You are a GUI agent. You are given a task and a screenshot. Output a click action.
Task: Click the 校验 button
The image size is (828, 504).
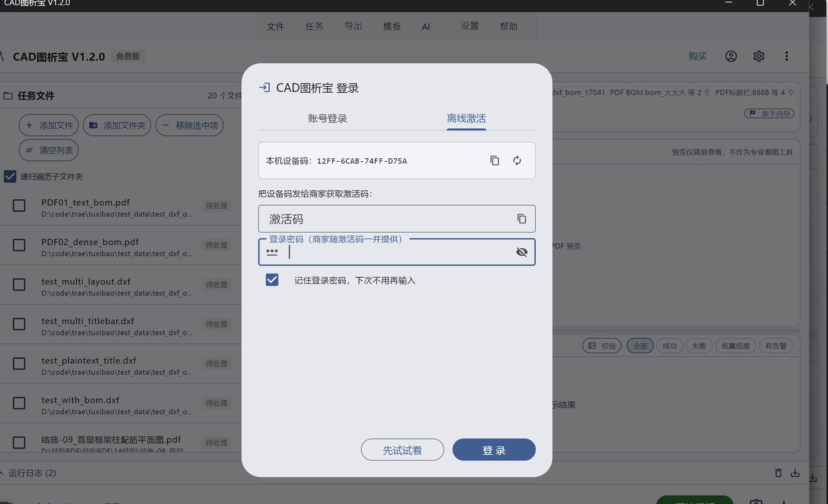coord(602,346)
